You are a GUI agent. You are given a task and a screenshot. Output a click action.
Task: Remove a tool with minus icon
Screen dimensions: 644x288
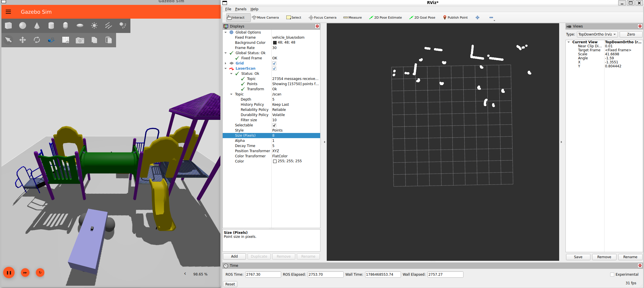pyautogui.click(x=491, y=17)
